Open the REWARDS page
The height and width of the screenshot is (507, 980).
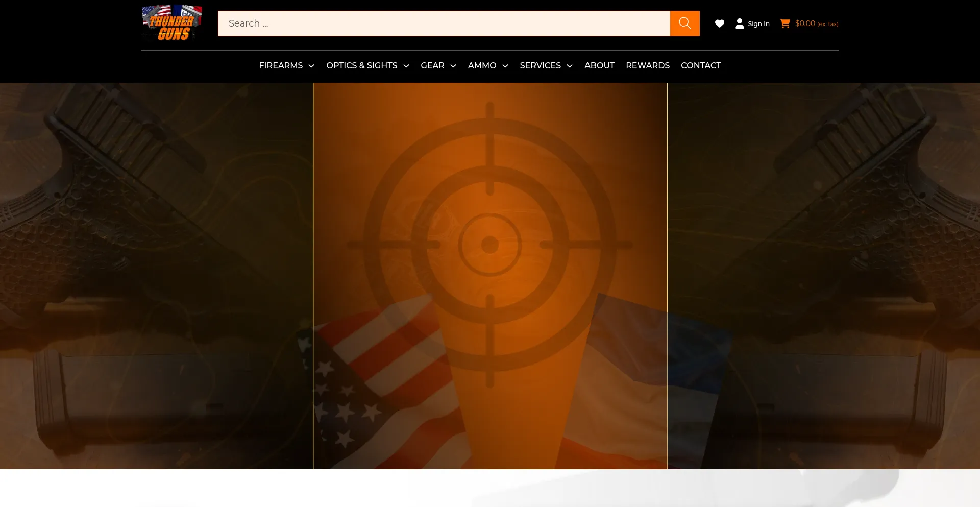[x=647, y=65]
